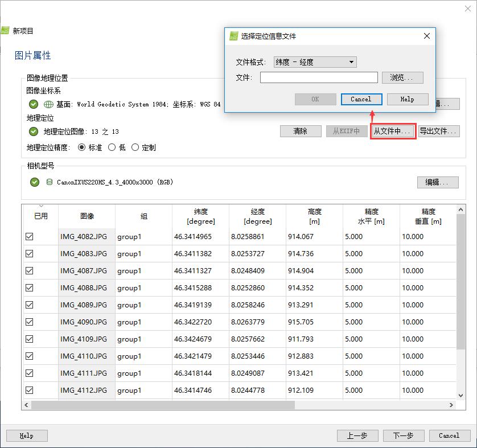477x448 pixels.
Task: Uncheck the IMG_4083.JPG enabled checkbox
Action: click(29, 253)
